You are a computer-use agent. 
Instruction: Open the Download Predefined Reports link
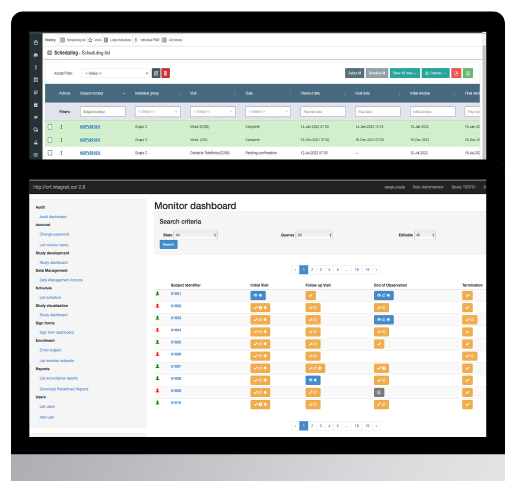[64, 389]
